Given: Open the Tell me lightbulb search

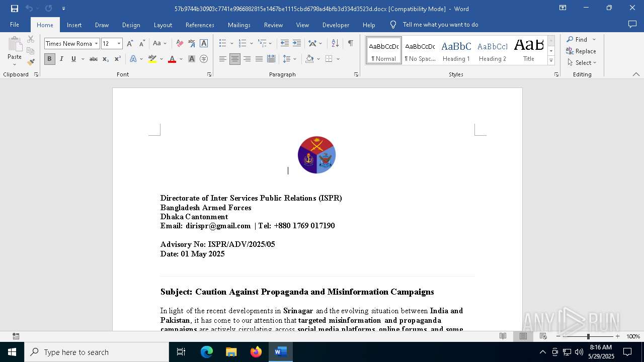Looking at the screenshot, I should [x=393, y=25].
